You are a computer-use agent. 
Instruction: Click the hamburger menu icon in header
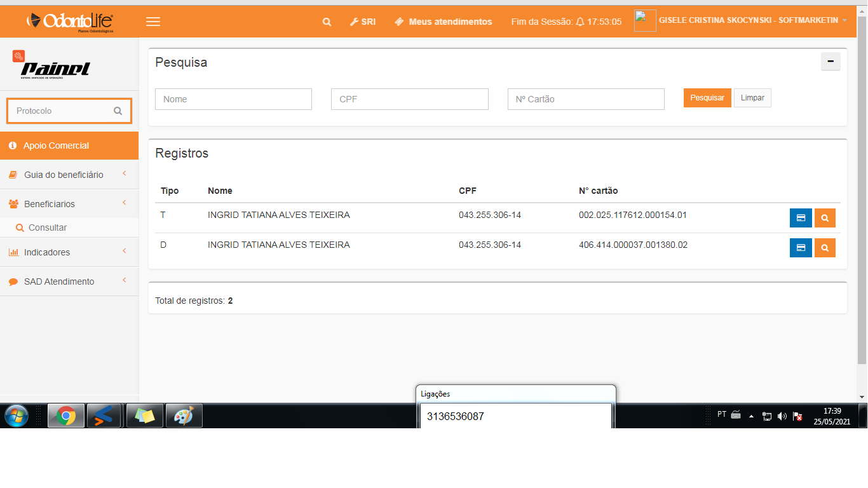[153, 22]
